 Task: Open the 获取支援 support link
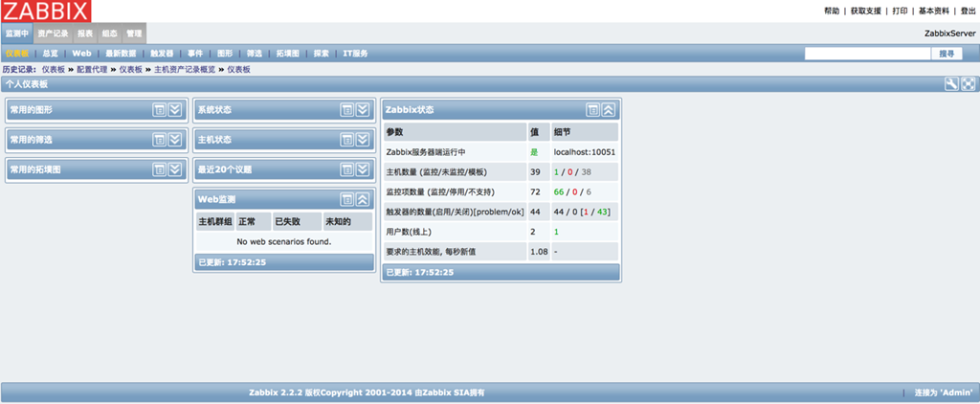click(x=865, y=11)
